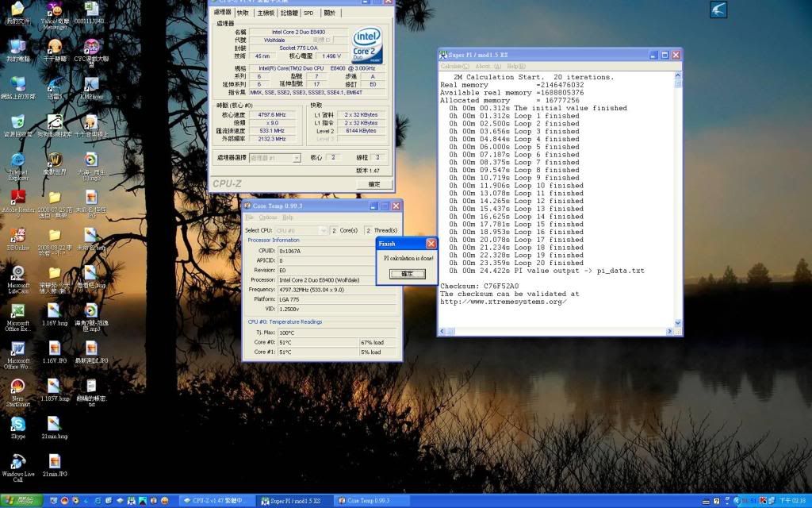Launch Skype from the desktop
The height and width of the screenshot is (508, 812).
(18, 426)
